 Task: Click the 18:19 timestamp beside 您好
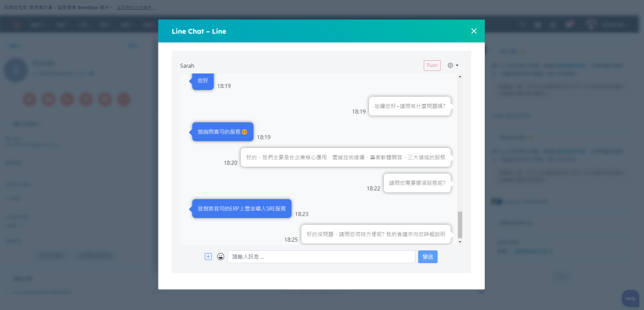[x=224, y=86]
